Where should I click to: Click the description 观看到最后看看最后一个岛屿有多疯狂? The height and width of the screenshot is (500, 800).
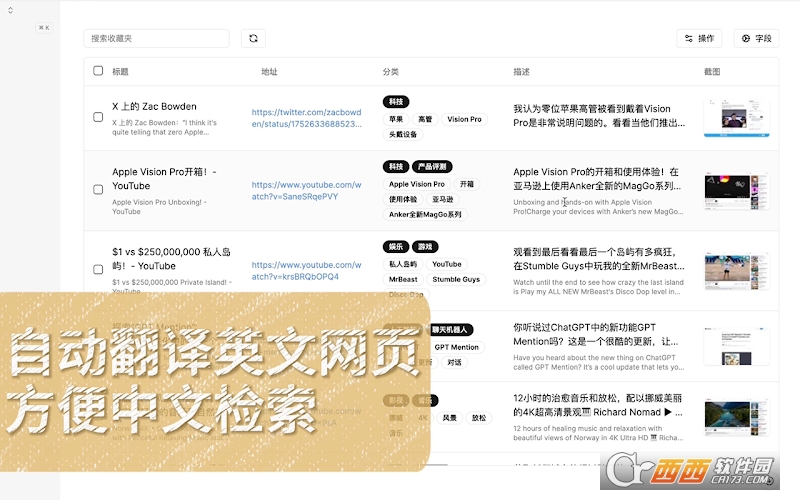pos(599,259)
